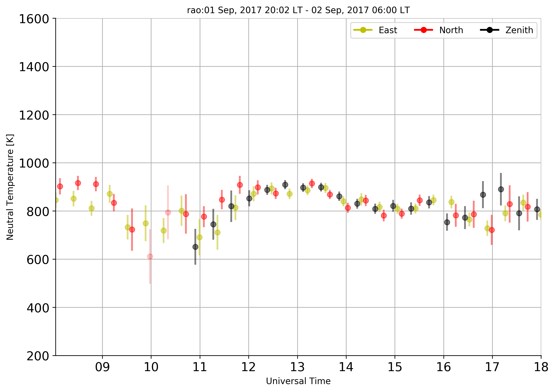Image resolution: width=555 pixels, height=392 pixels.
Task: Click the x-axis tick label '14'
Action: [346, 367]
